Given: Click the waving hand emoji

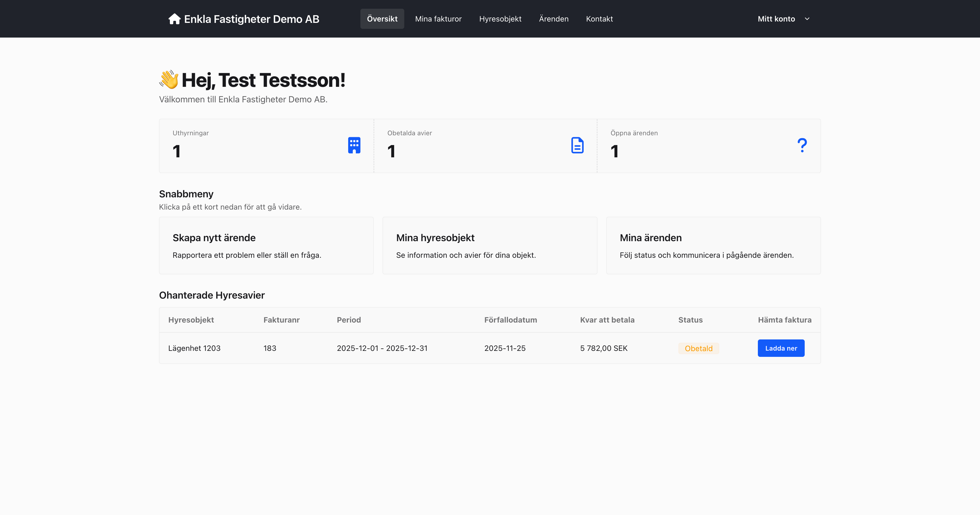Looking at the screenshot, I should click(169, 79).
